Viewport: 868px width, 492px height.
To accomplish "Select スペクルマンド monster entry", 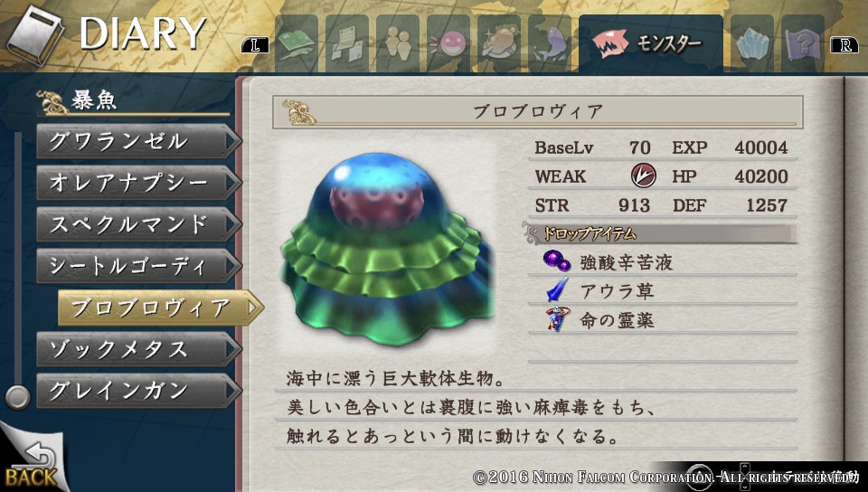I will click(139, 224).
